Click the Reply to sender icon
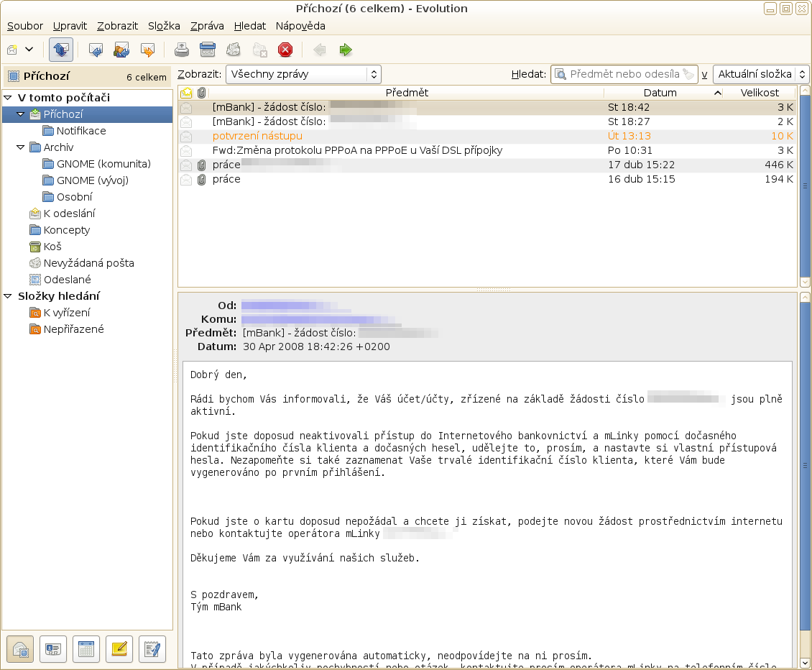Image resolution: width=812 pixels, height=670 pixels. (95, 50)
